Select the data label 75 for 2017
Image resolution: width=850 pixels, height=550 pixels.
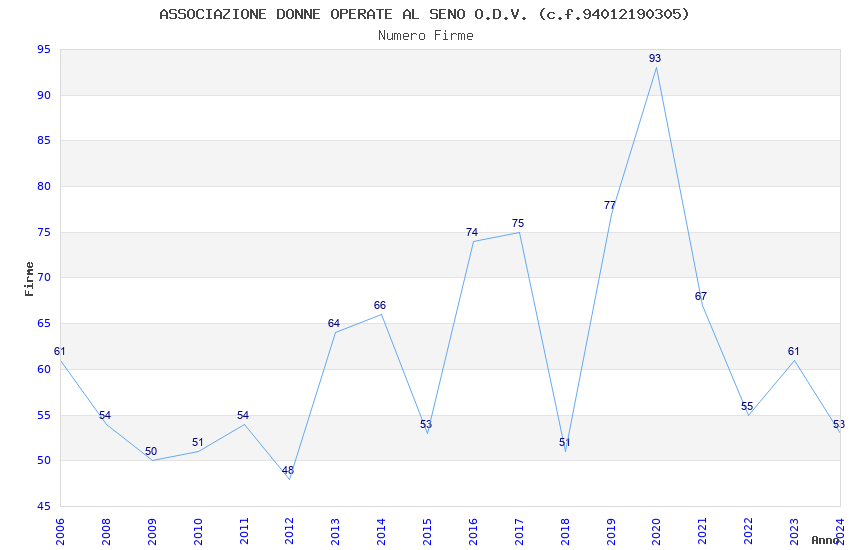tap(518, 223)
